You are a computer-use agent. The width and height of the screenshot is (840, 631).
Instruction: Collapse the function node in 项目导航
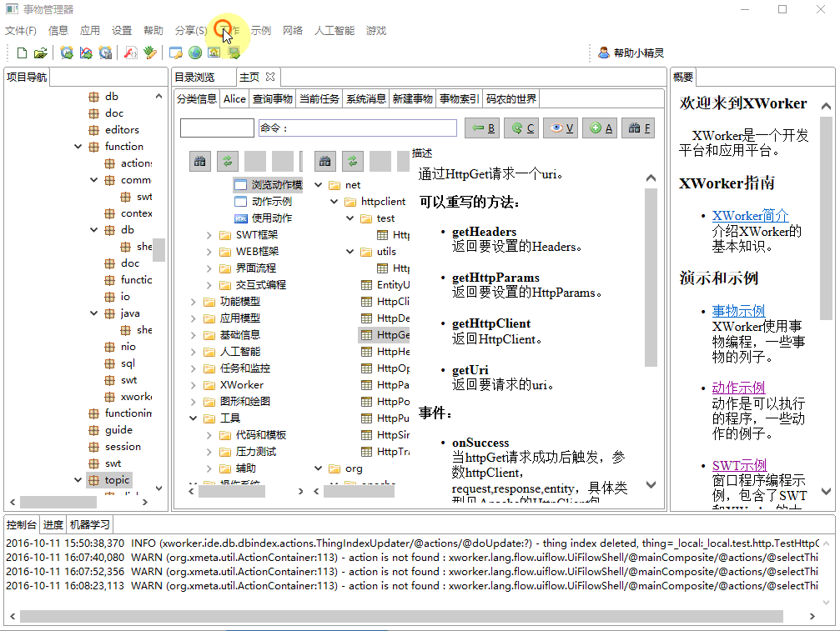pyautogui.click(x=78, y=146)
